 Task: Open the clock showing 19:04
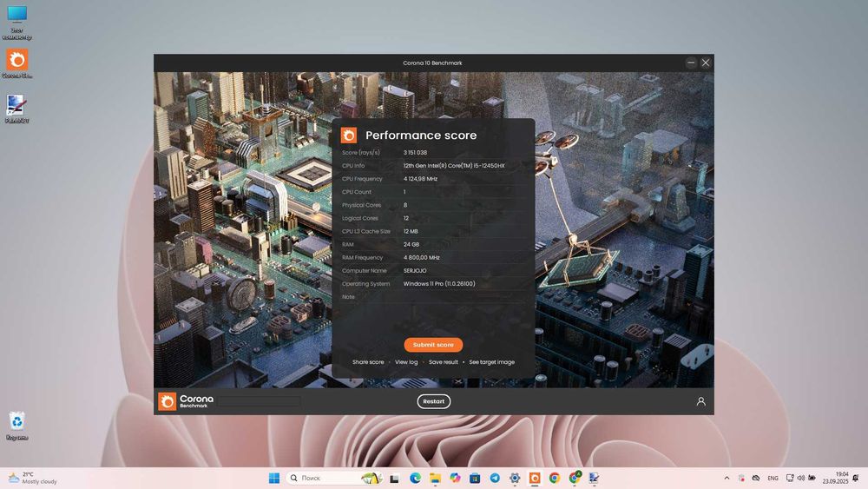pos(835,478)
